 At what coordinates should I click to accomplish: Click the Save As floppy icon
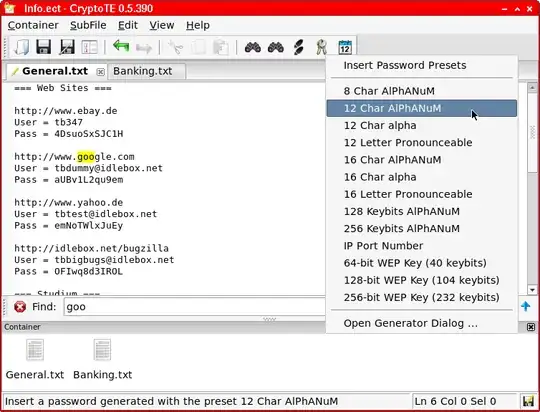point(66,47)
